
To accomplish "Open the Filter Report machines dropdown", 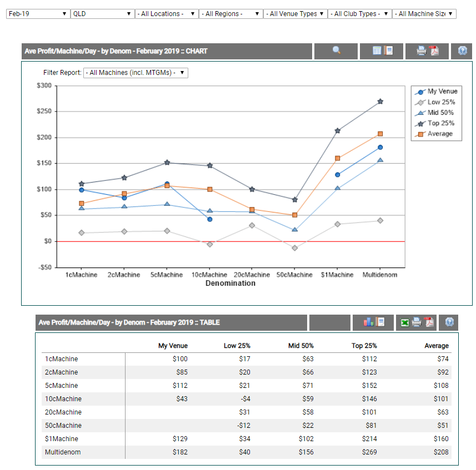I will coord(136,73).
